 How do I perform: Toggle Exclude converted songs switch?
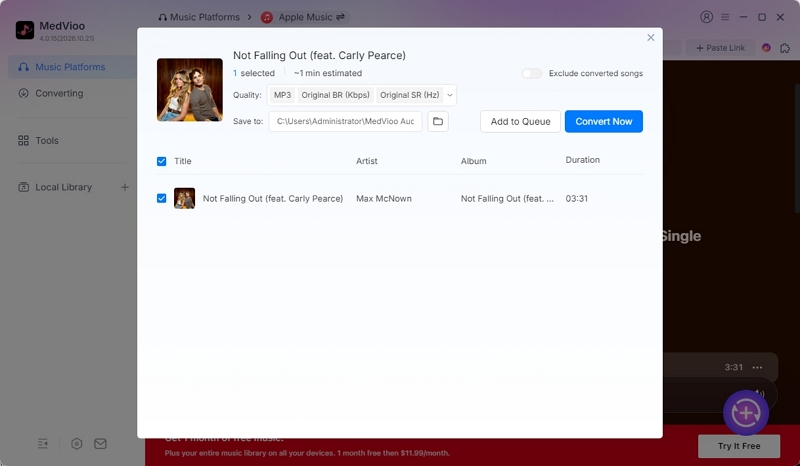point(532,73)
